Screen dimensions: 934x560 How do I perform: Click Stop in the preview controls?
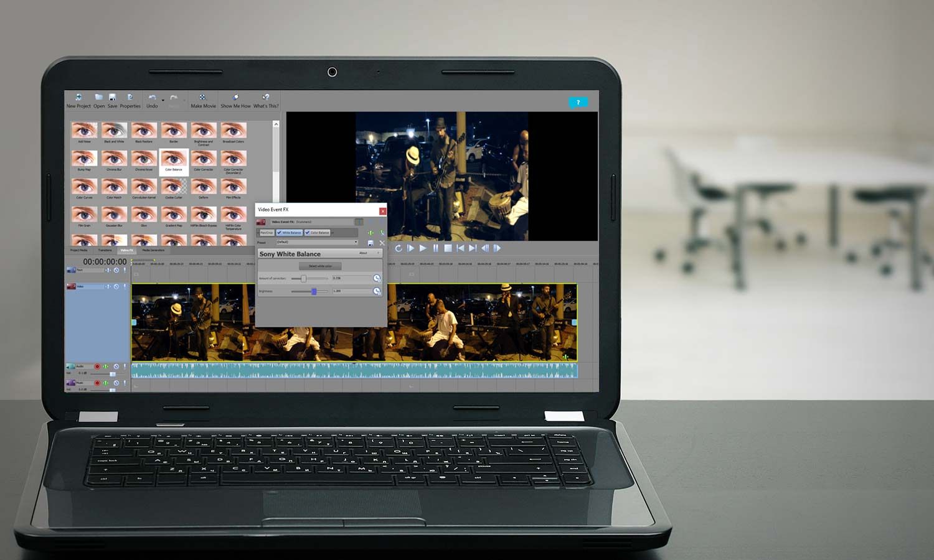pyautogui.click(x=448, y=248)
